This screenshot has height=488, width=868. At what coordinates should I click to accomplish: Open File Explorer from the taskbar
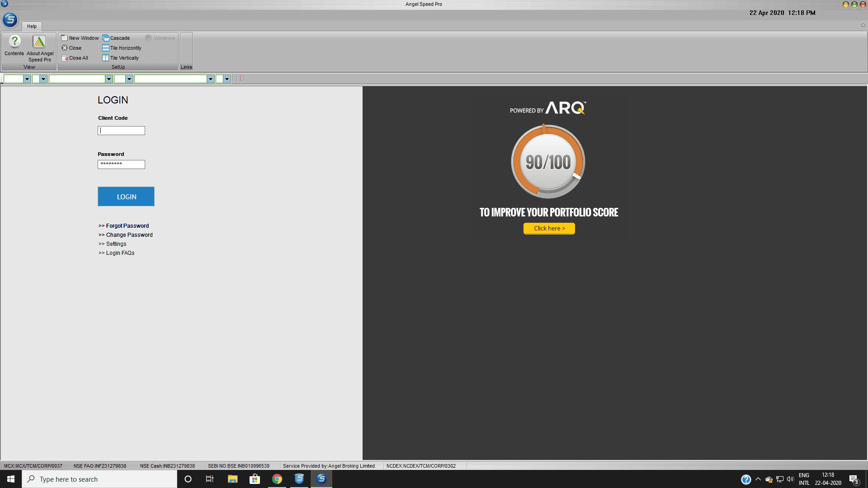pos(232,479)
